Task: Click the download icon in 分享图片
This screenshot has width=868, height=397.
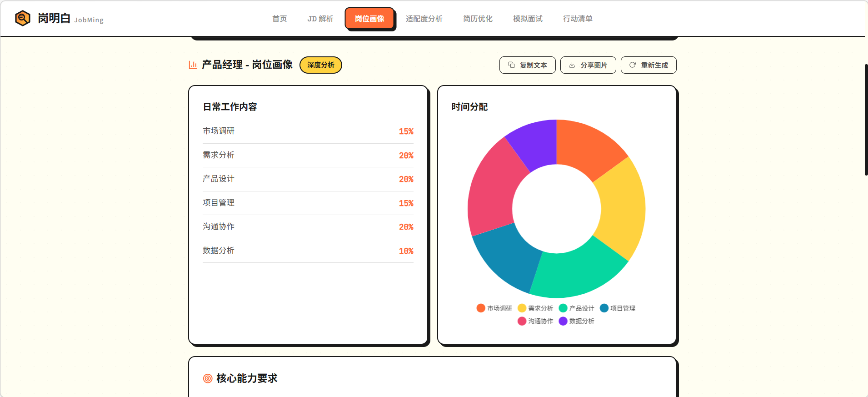Action: pyautogui.click(x=572, y=65)
